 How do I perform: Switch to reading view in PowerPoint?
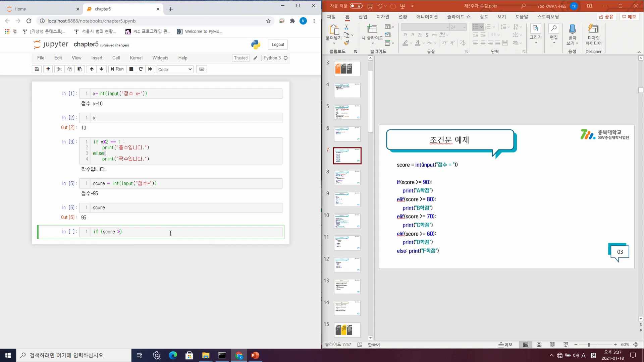pos(552,345)
